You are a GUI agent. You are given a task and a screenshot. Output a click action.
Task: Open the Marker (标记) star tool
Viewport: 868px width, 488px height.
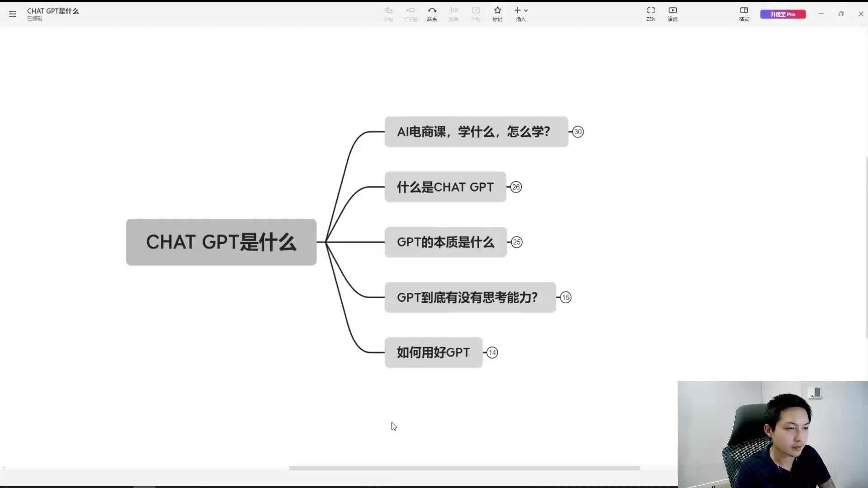pyautogui.click(x=497, y=14)
